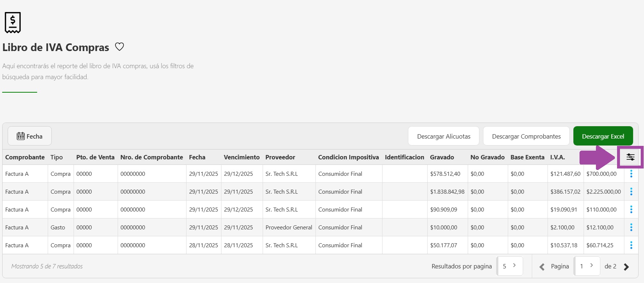Open three-dot menu for Proveedor General row
The width and height of the screenshot is (644, 283).
tap(631, 228)
